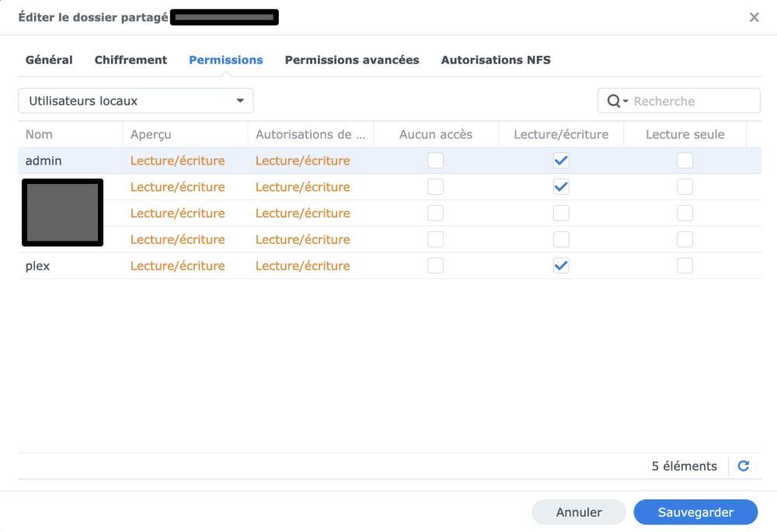Enable Lecture seule for admin
Image resolution: width=777 pixels, height=532 pixels.
pyautogui.click(x=685, y=161)
